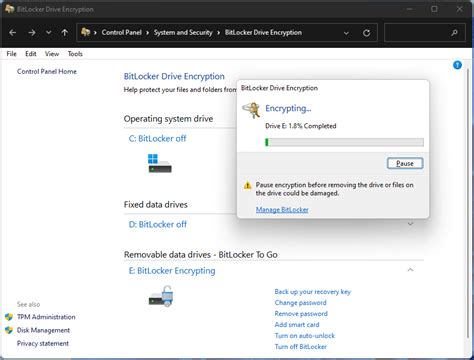Viewport: 474px width, 360px height.
Task: Click C: BitLocker off drive link
Action: [157, 138]
